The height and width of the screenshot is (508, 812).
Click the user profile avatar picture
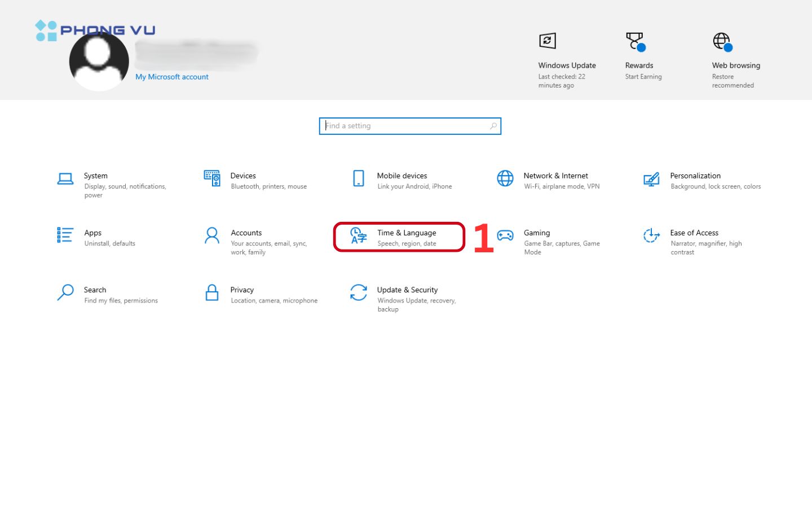pyautogui.click(x=99, y=61)
